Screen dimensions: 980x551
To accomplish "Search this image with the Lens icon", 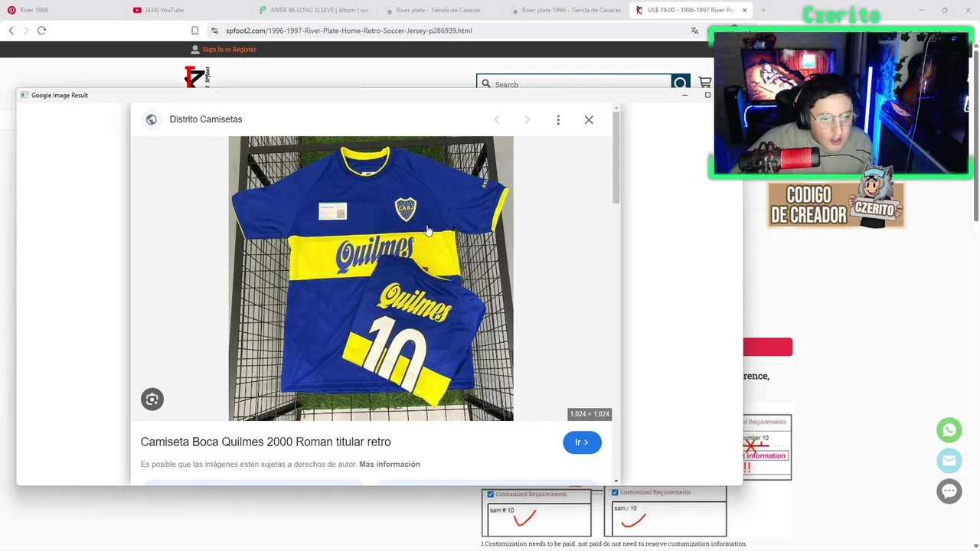I will (x=152, y=399).
